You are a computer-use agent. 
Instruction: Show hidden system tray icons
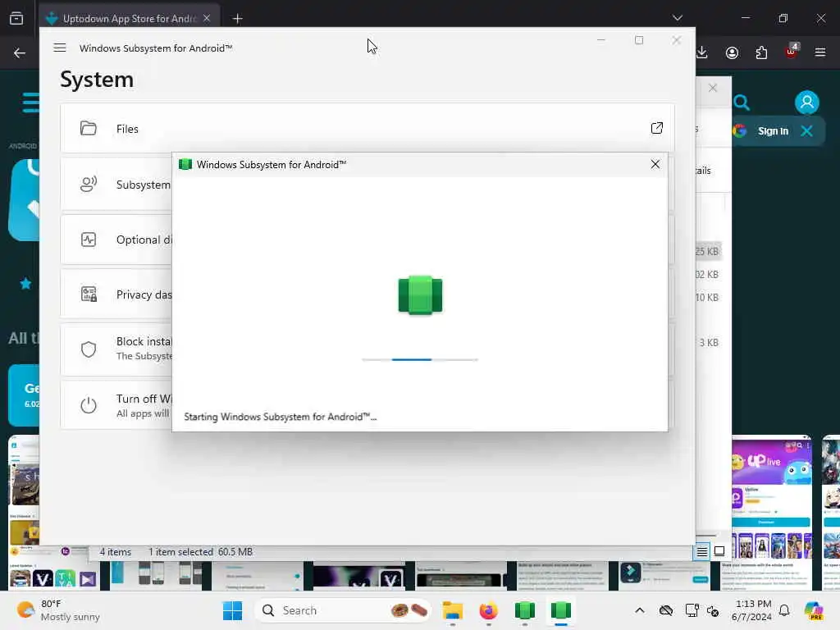pos(640,610)
